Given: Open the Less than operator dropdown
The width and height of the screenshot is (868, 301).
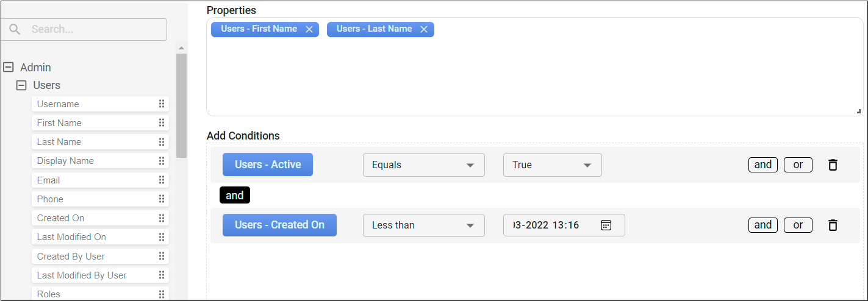Looking at the screenshot, I should pyautogui.click(x=423, y=225).
